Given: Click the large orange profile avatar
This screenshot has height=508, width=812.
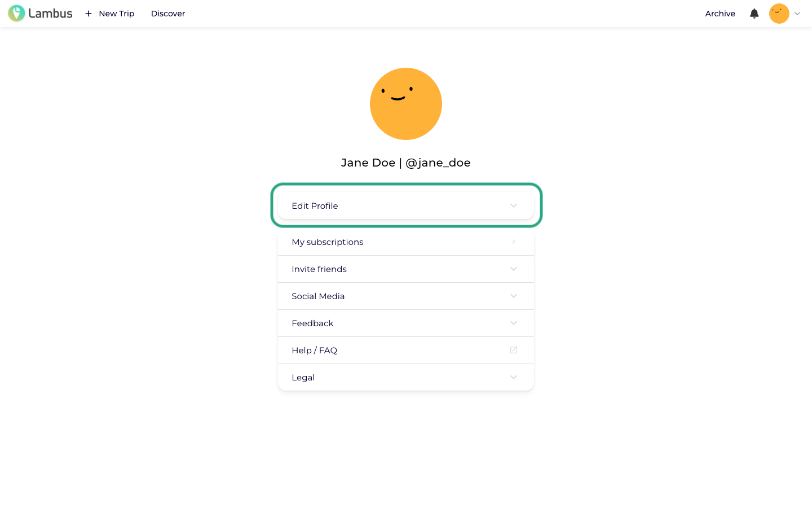Looking at the screenshot, I should (x=406, y=104).
